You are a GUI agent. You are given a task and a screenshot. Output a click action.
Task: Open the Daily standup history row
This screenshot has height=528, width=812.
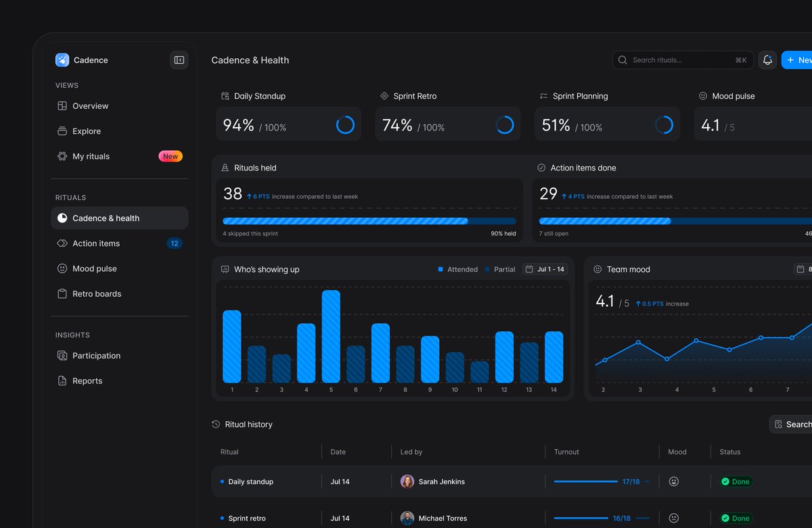tap(512, 481)
